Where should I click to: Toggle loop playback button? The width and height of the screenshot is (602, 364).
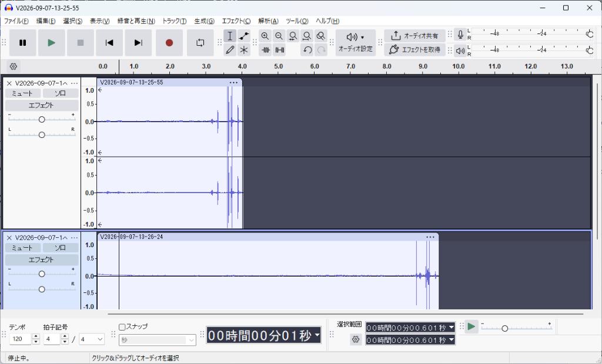pos(200,43)
